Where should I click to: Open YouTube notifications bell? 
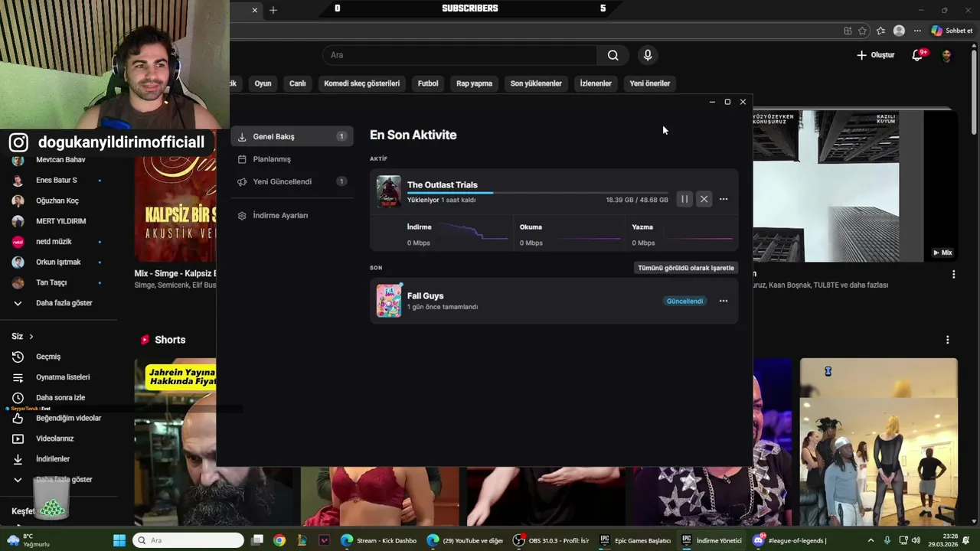918,55
